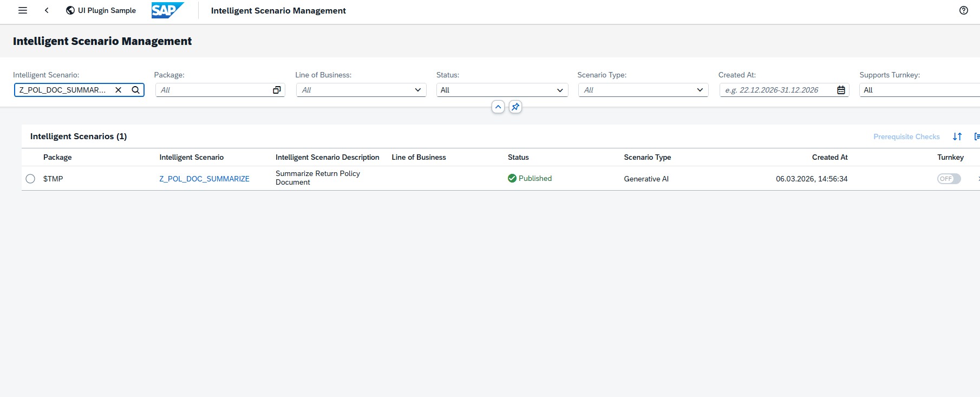Click the Status column header
Image resolution: width=980 pixels, height=397 pixels.
click(x=518, y=157)
